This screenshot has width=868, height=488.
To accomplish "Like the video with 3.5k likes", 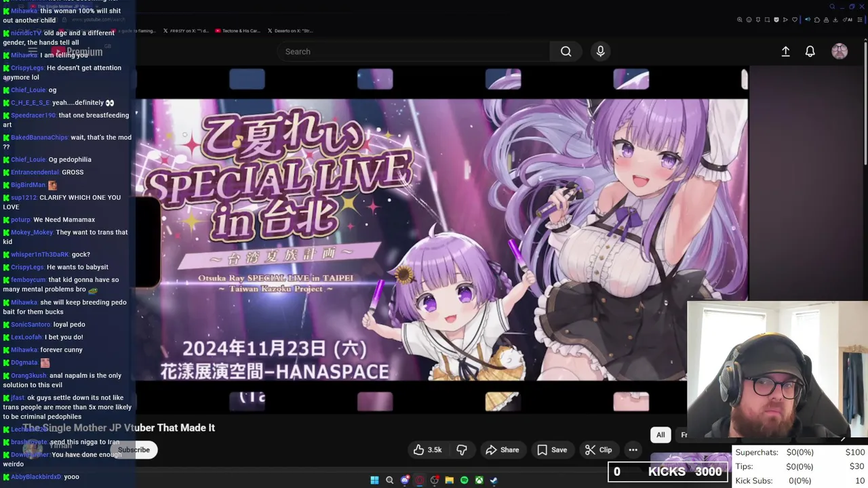I will click(427, 450).
